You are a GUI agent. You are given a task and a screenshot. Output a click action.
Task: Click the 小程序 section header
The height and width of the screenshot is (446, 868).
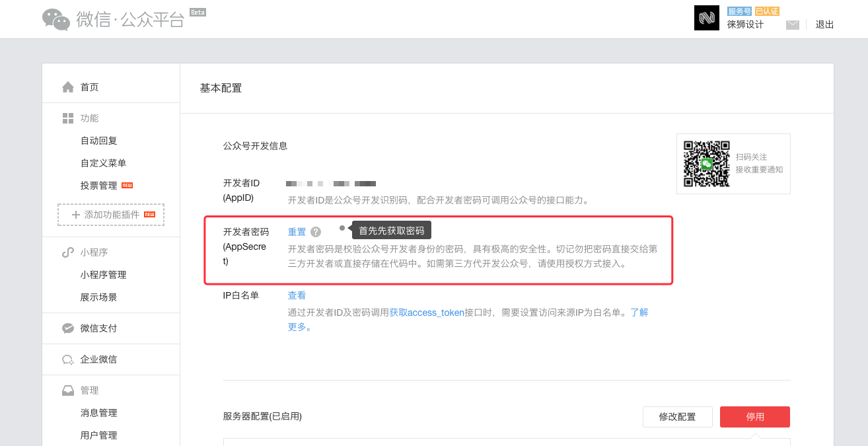coord(94,252)
